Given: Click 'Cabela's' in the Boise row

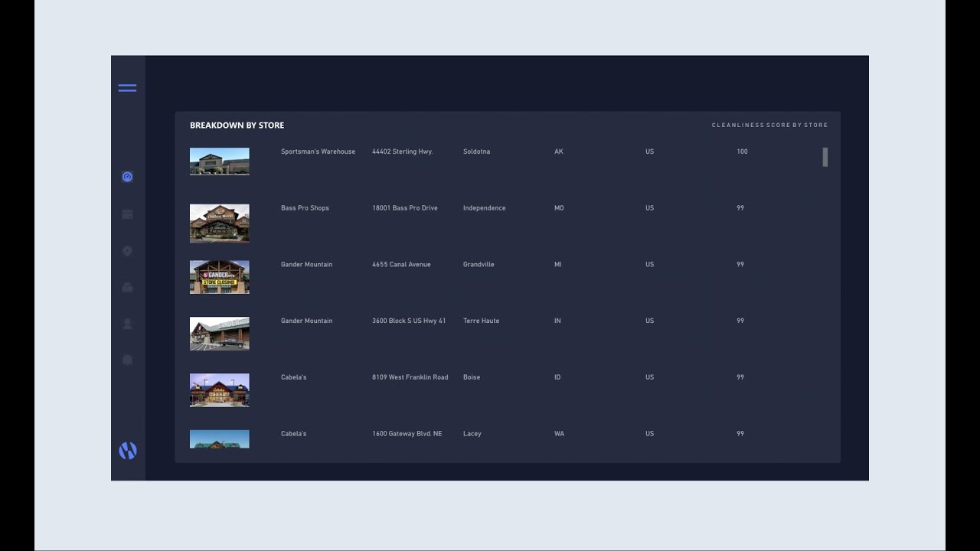Looking at the screenshot, I should (x=293, y=377).
